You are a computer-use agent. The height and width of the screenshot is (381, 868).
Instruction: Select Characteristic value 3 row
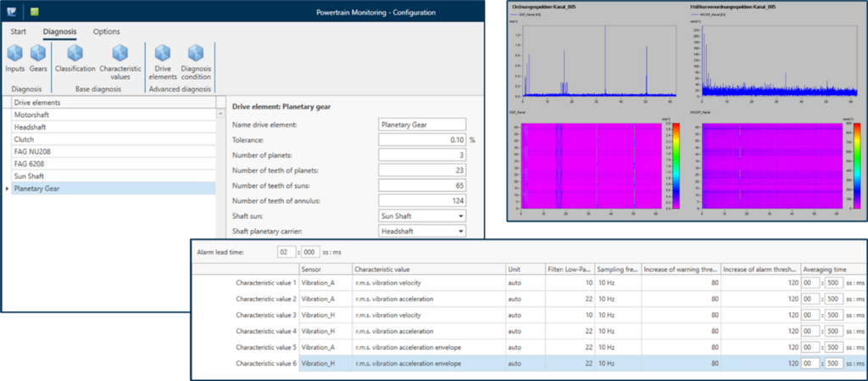coord(266,313)
